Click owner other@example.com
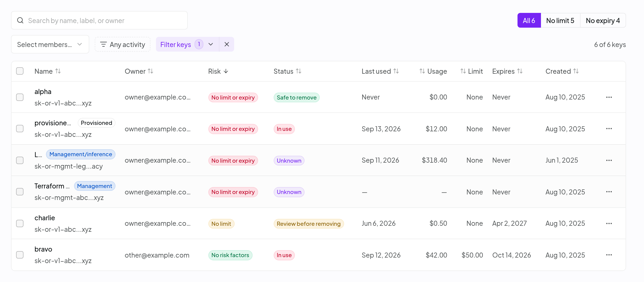 click(157, 255)
